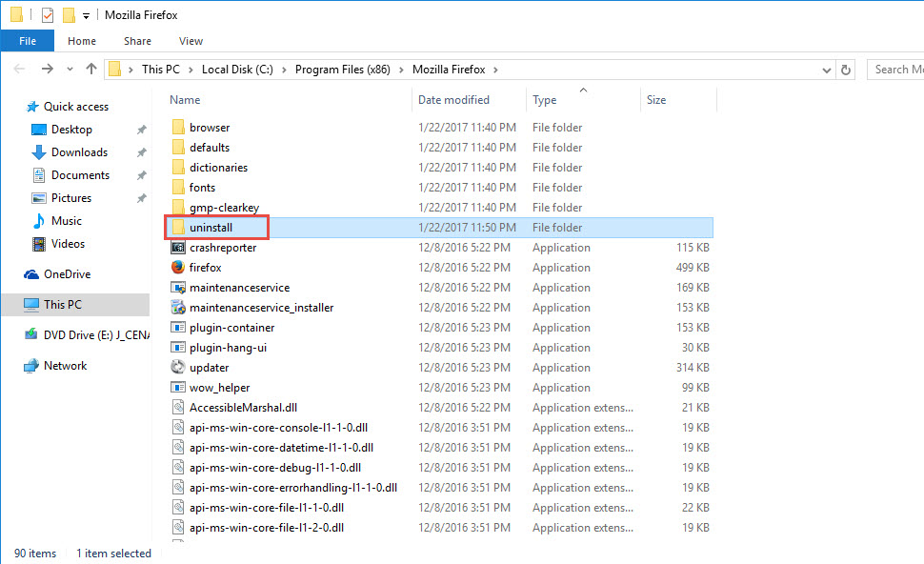
Task: Select gmp-clearkey folder row
Action: click(x=439, y=208)
